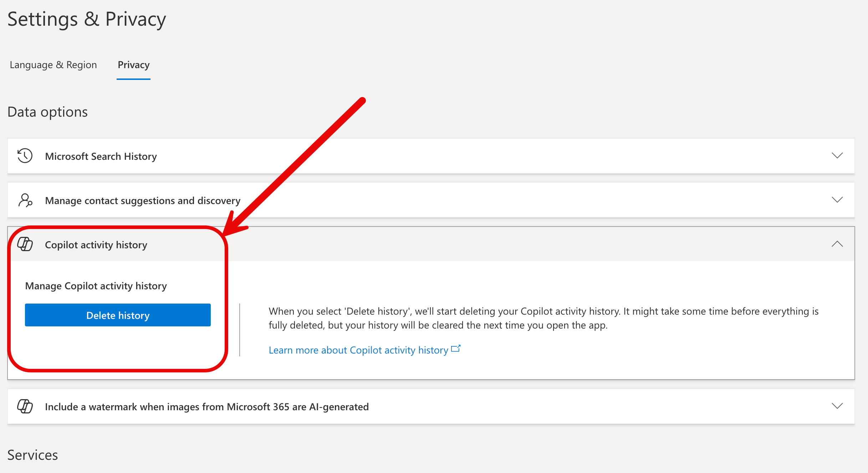Click the Data options heading

pos(47,112)
